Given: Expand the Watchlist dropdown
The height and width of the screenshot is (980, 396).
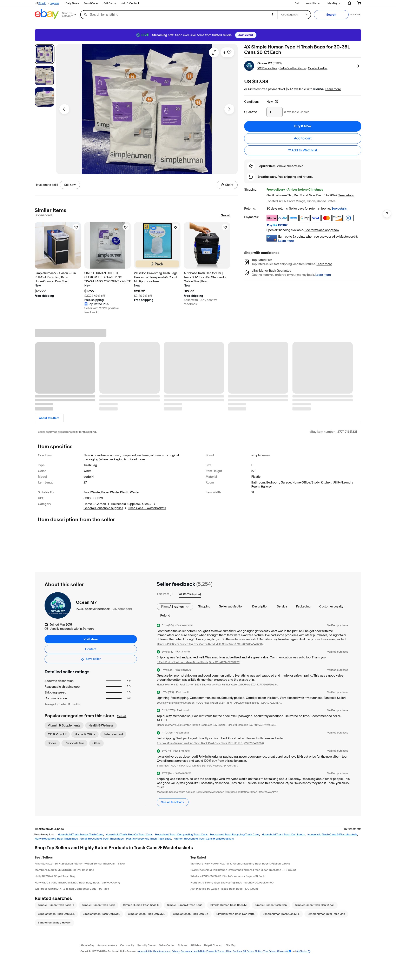Looking at the screenshot, I should [313, 4].
